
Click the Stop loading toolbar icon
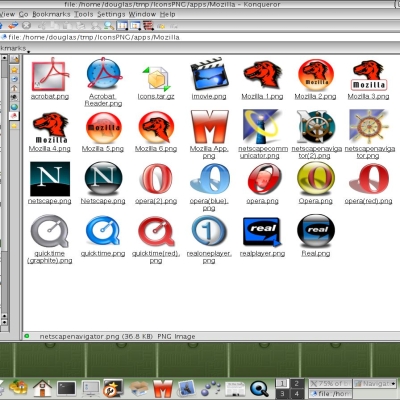pyautogui.click(x=26, y=25)
